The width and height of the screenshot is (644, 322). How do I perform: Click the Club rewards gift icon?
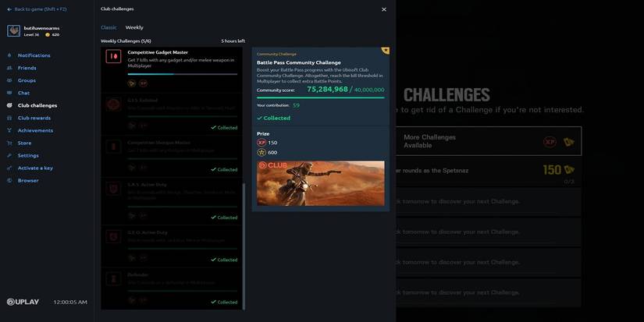pos(9,119)
